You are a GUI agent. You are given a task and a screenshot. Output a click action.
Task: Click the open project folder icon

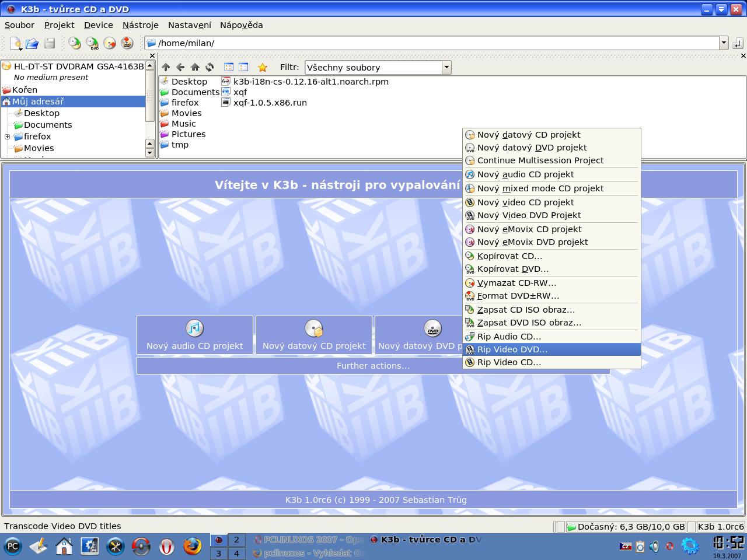(32, 43)
